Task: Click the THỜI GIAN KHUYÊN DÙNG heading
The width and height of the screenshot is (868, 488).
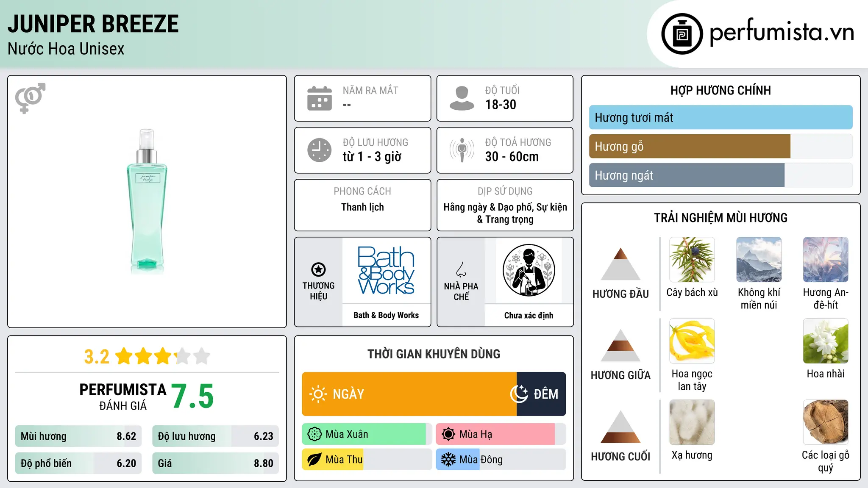Action: (x=434, y=354)
